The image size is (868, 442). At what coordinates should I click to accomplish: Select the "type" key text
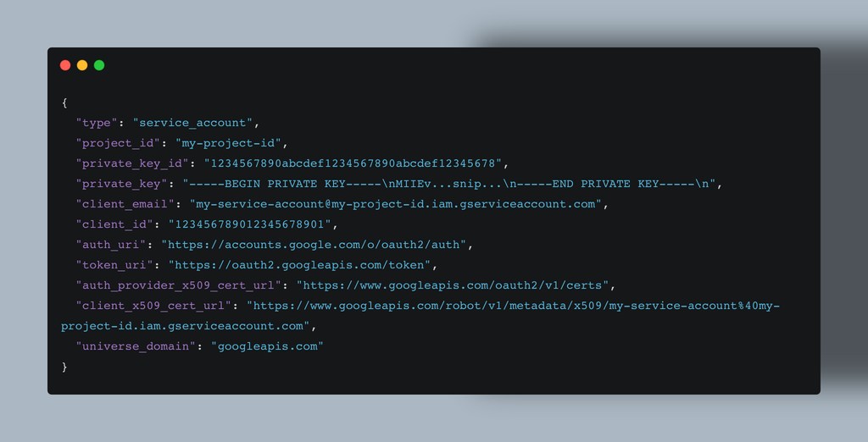[x=97, y=123]
